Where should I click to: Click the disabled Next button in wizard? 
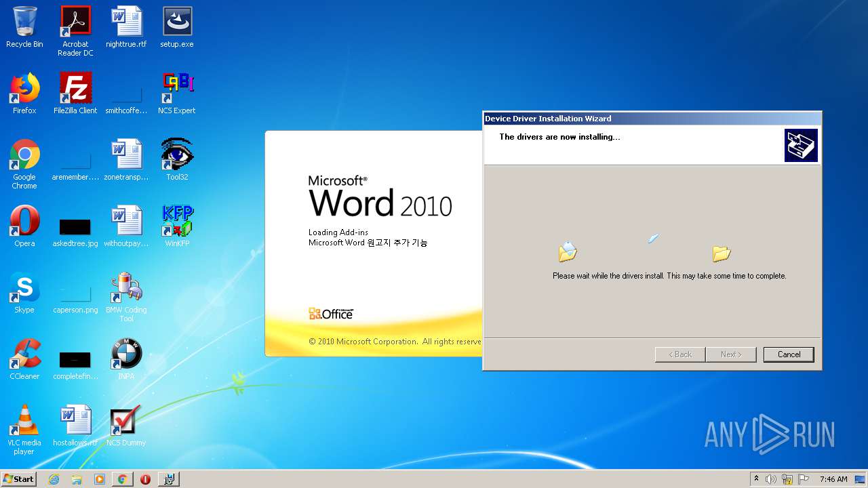coord(731,354)
